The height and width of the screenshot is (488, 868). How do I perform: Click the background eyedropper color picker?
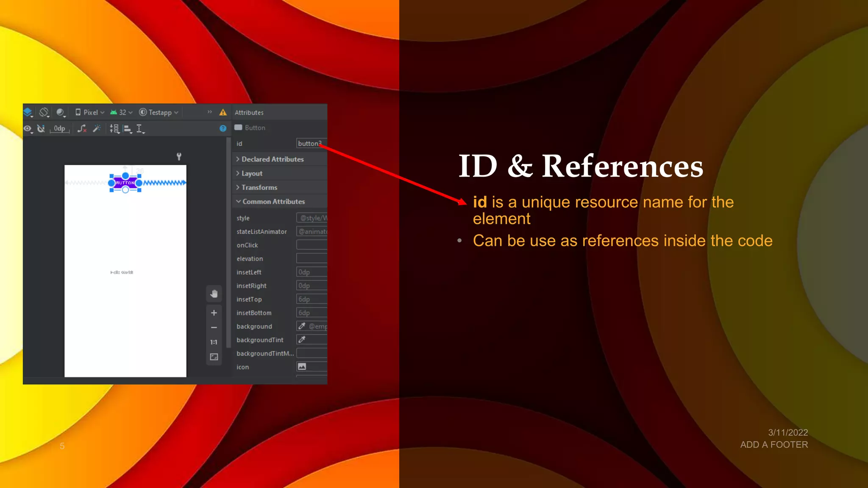tap(302, 326)
